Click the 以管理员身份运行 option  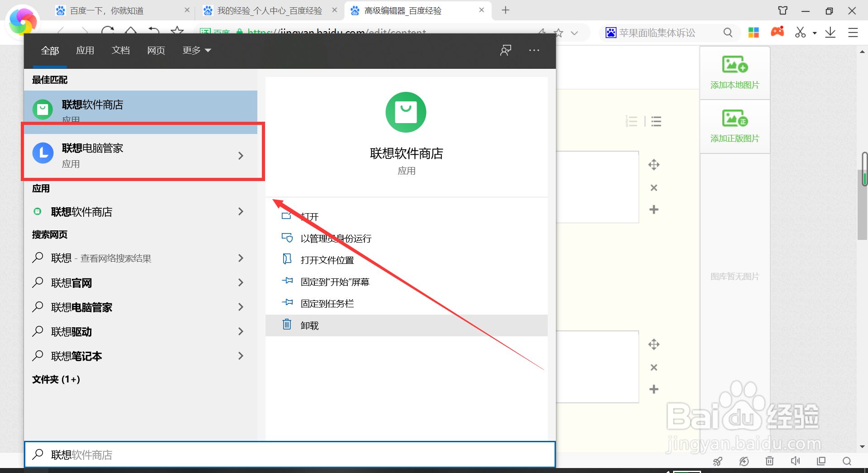(336, 239)
